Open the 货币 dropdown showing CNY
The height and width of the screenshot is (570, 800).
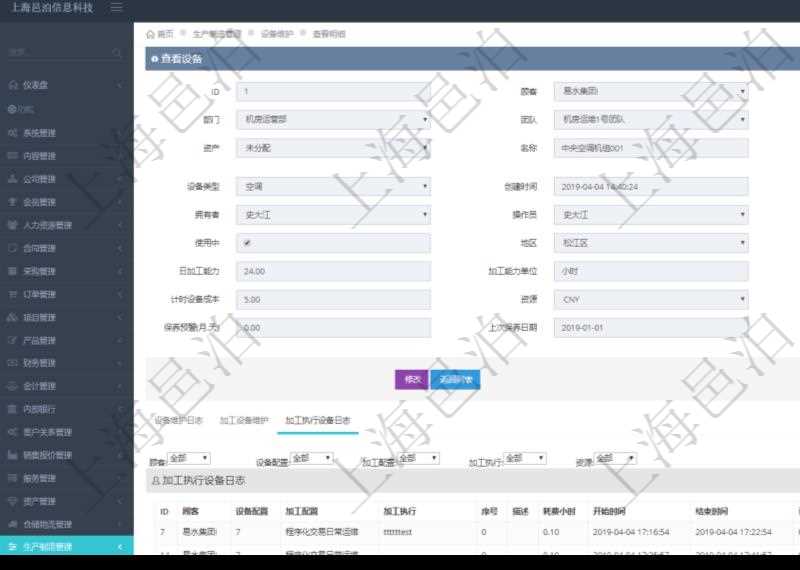[x=651, y=300]
